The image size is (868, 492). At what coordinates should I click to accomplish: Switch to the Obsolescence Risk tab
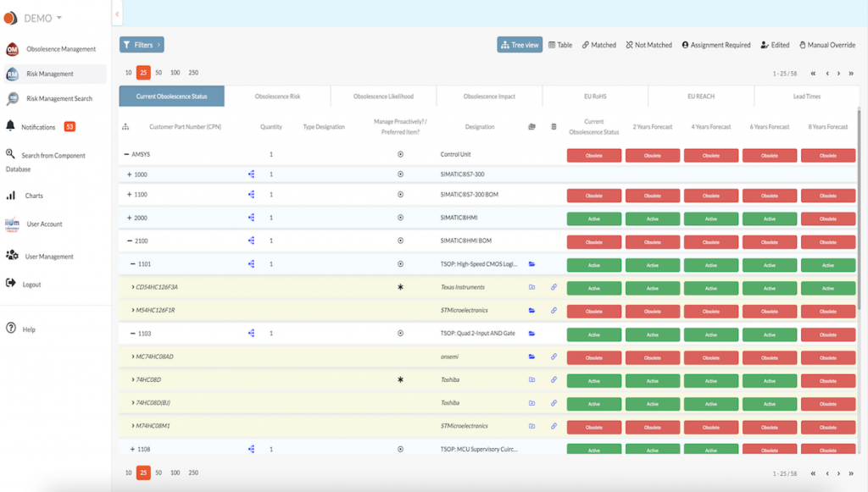point(277,97)
